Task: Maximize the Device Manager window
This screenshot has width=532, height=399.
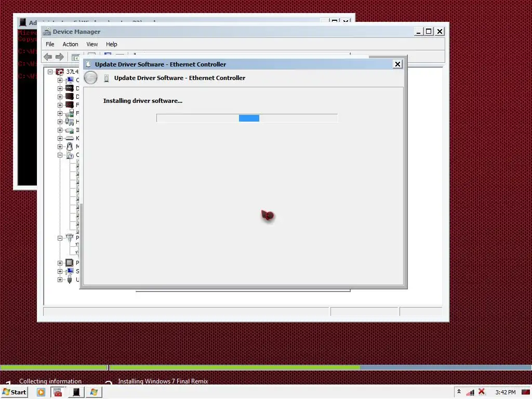Action: coord(429,32)
